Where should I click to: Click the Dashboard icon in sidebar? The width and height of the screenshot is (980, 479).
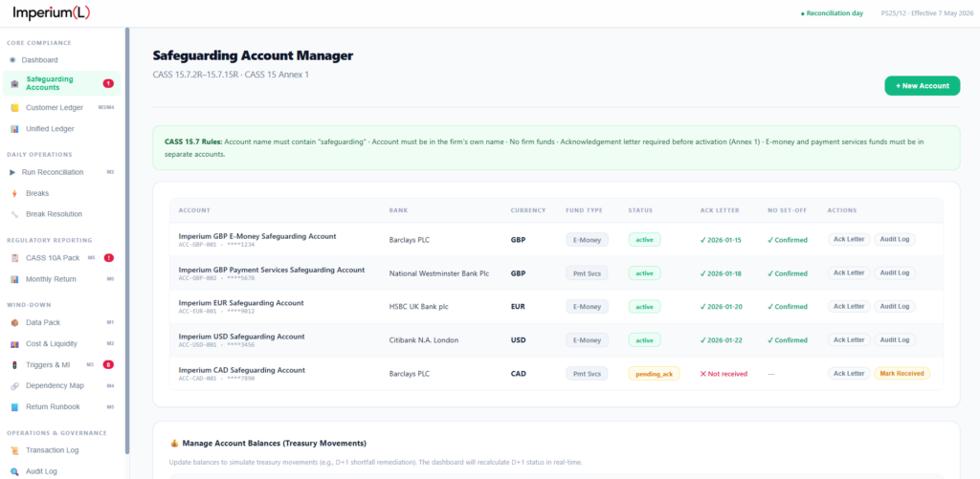12,60
